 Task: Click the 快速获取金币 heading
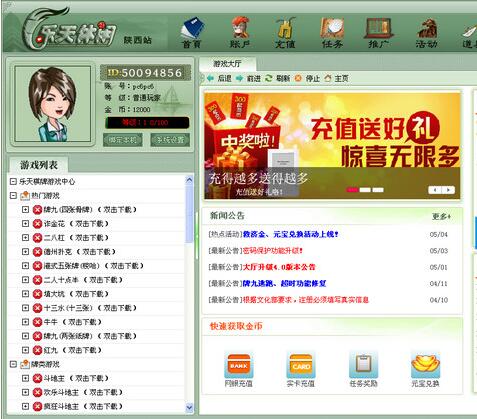click(236, 326)
